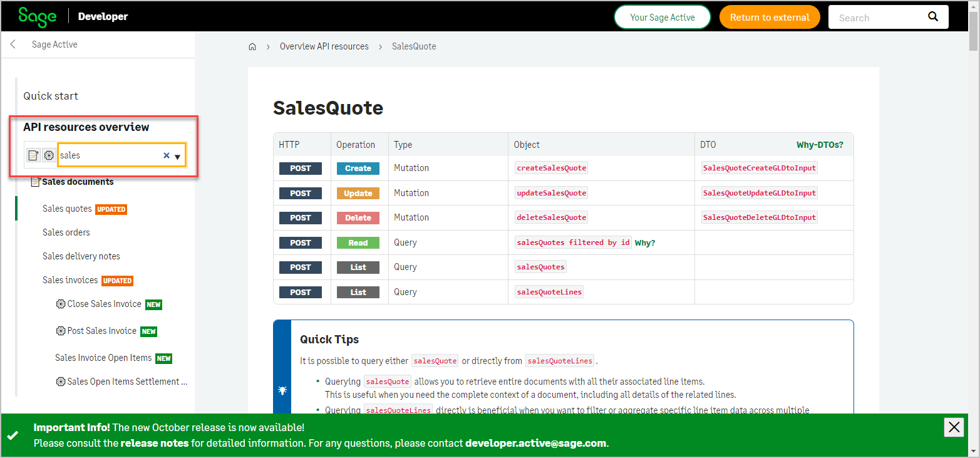Image resolution: width=980 pixels, height=458 pixels.
Task: Toggle the gear operations filter icon
Action: click(x=49, y=155)
